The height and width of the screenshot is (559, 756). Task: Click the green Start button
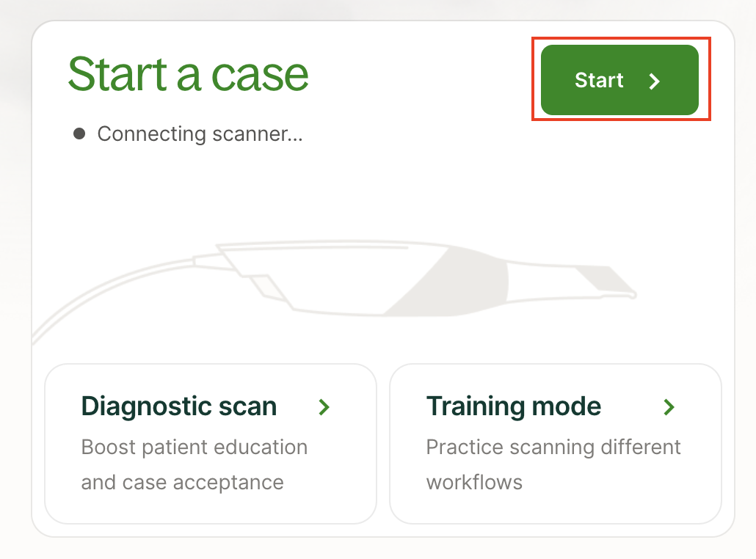[619, 80]
